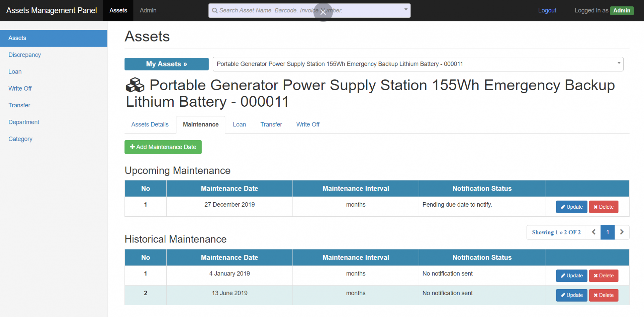This screenshot has width=644, height=317.
Task: Go to next page using right chevron
Action: click(622, 232)
